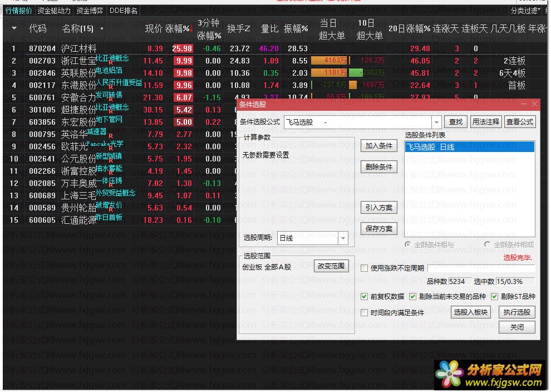This screenshot has width=551, height=392.
Task: Expand the column menu triangle beside 代码
Action: [x=14, y=28]
